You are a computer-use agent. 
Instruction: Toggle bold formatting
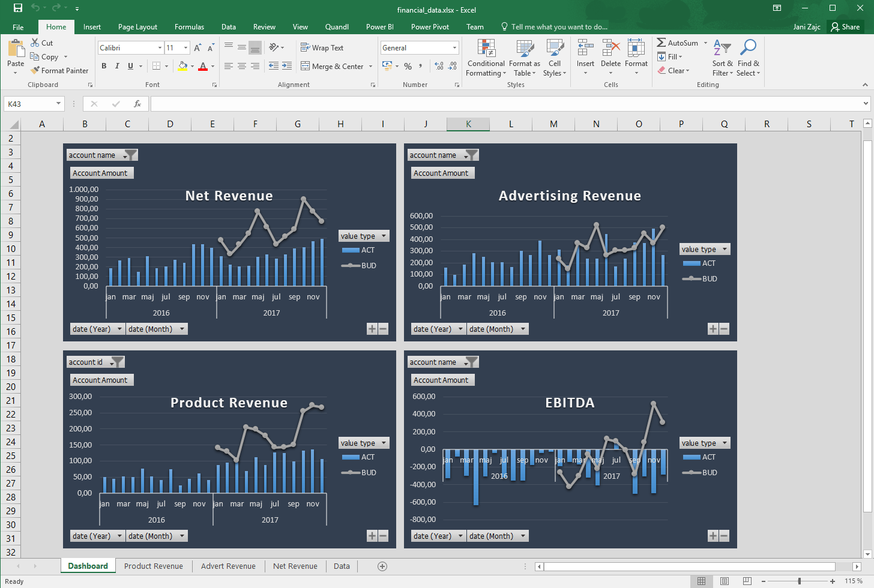pos(103,66)
